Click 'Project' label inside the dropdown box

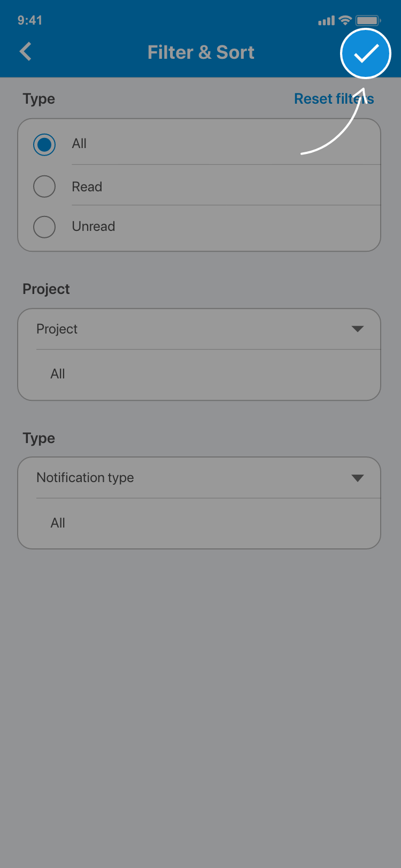57,329
